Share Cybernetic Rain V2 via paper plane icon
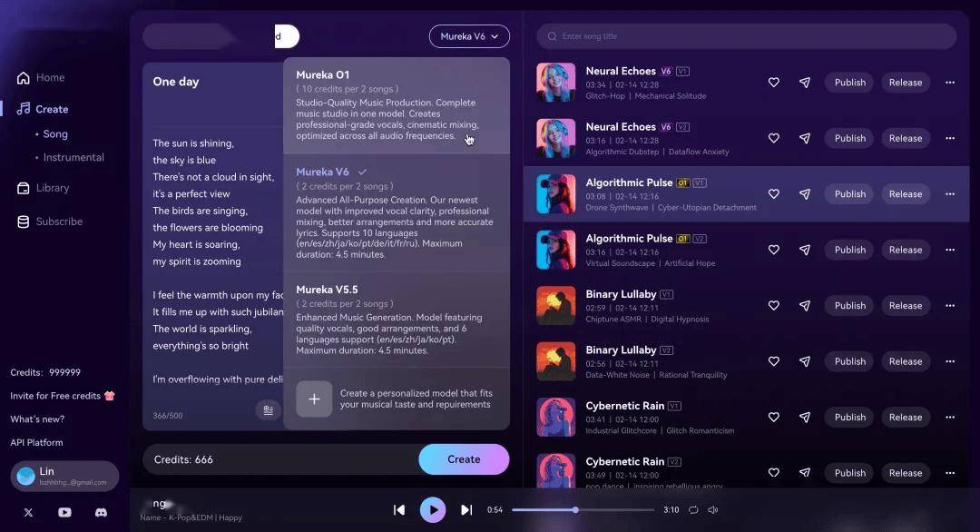980x532 pixels. tap(805, 473)
